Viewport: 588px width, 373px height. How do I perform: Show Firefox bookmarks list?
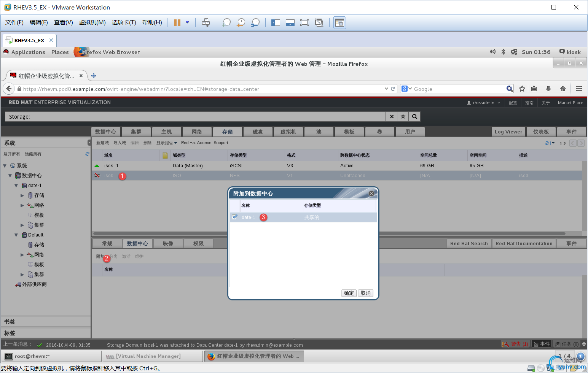pos(534,89)
